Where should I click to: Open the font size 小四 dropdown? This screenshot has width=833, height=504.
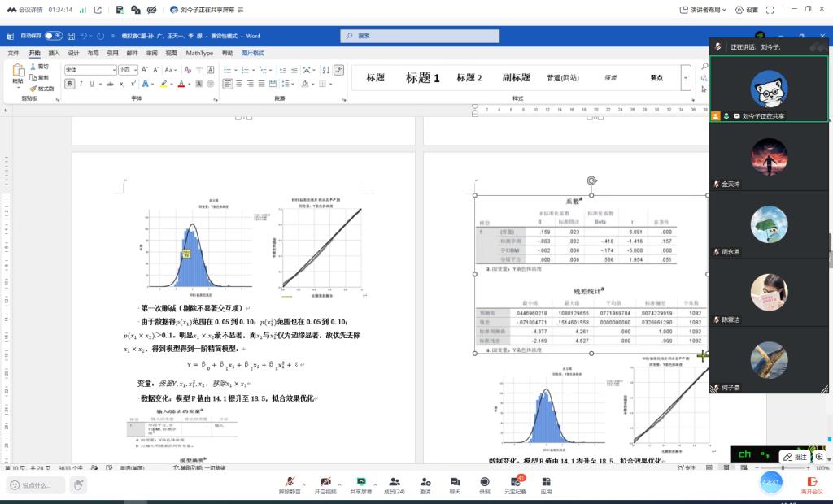point(128,70)
